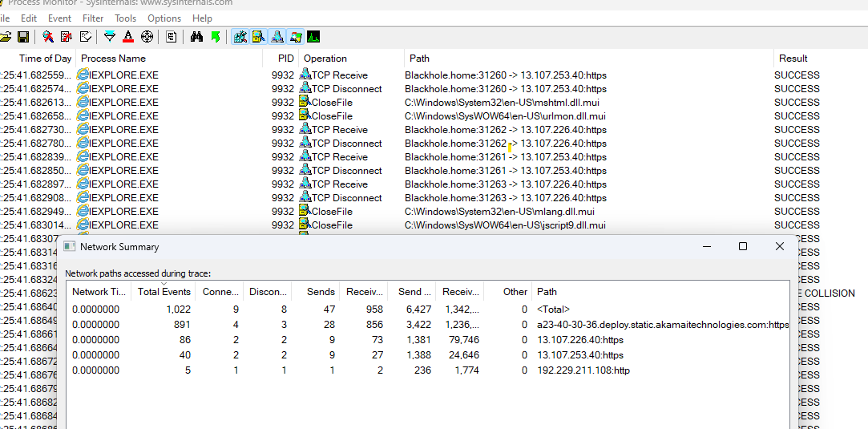Screen dimensions: 868x429
Task: Select TCP Disconnect row for port 31263
Action: tap(434, 197)
